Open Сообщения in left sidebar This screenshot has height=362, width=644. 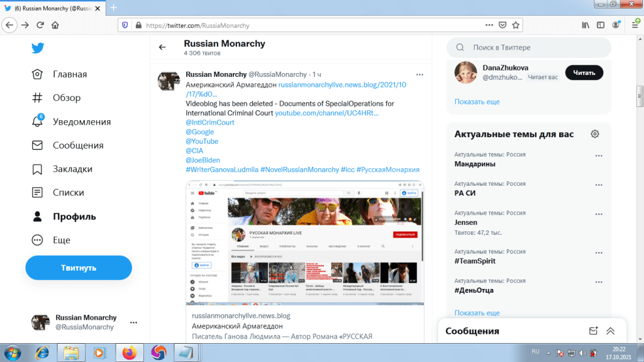pos(68,145)
